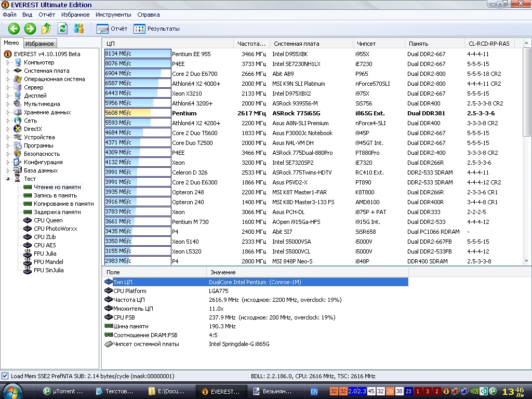532x399 pixels.
Task: Click the up-level folder arrow icon
Action: (x=46, y=29)
